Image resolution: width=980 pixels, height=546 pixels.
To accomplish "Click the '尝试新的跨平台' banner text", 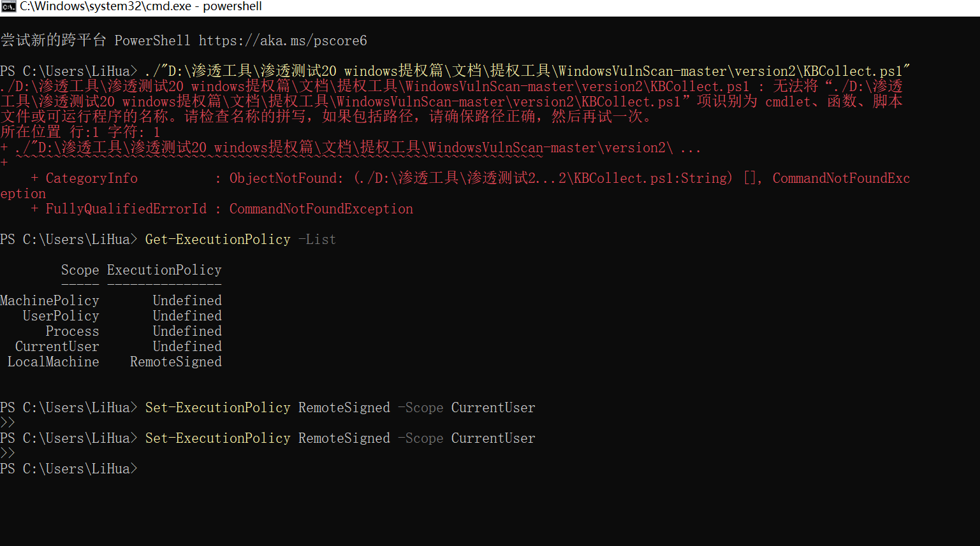I will click(x=54, y=41).
